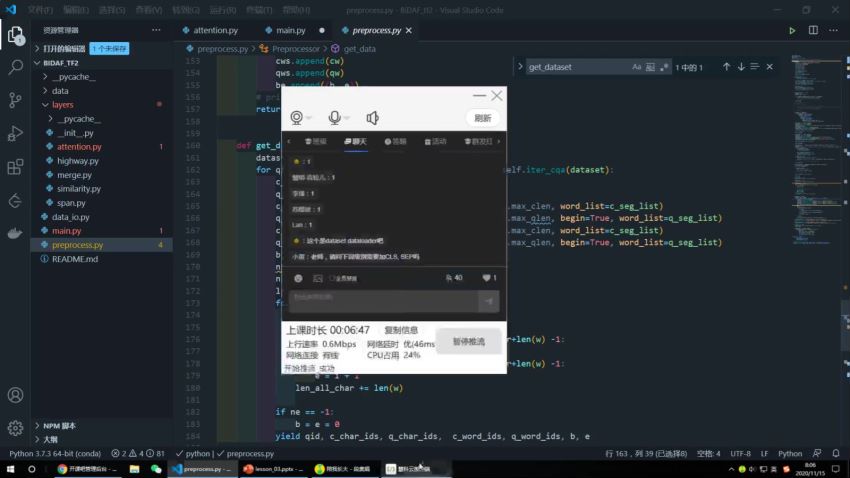Click the speaker icon in streaming window
The image size is (850, 478).
point(372,118)
